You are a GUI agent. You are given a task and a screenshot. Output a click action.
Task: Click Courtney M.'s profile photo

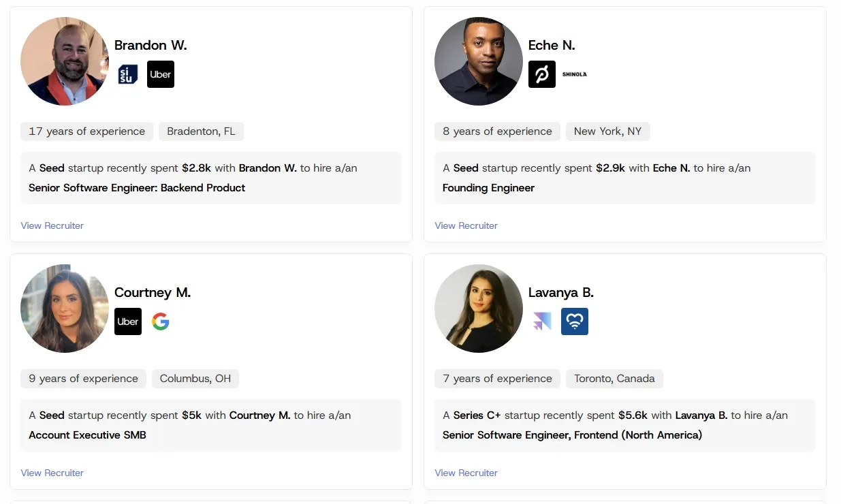65,309
